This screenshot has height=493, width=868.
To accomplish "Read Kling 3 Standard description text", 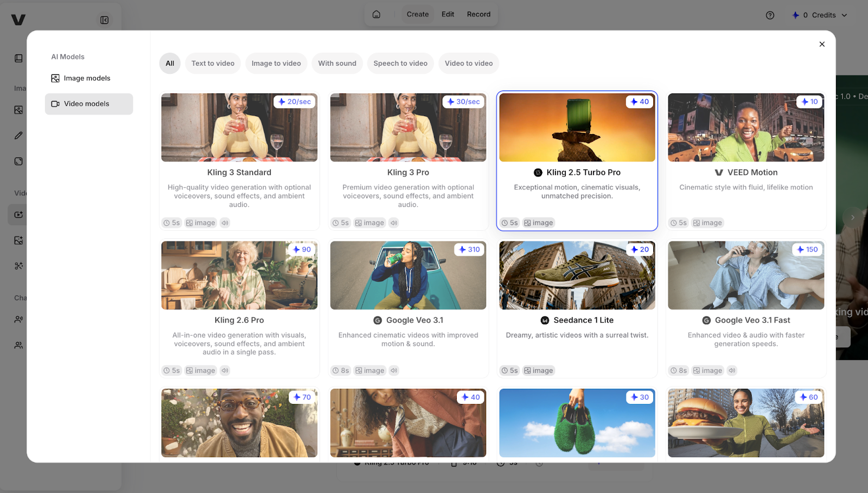I will (239, 196).
